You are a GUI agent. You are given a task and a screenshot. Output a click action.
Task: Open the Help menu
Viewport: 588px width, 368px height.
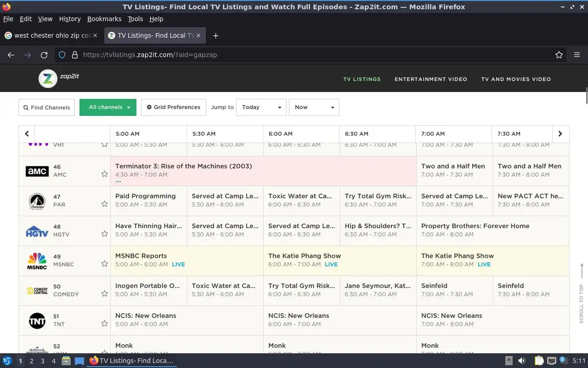pyautogui.click(x=156, y=19)
